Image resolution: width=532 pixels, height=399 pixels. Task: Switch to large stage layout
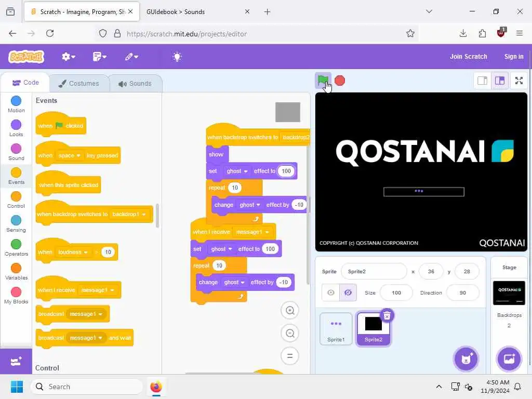(499, 81)
